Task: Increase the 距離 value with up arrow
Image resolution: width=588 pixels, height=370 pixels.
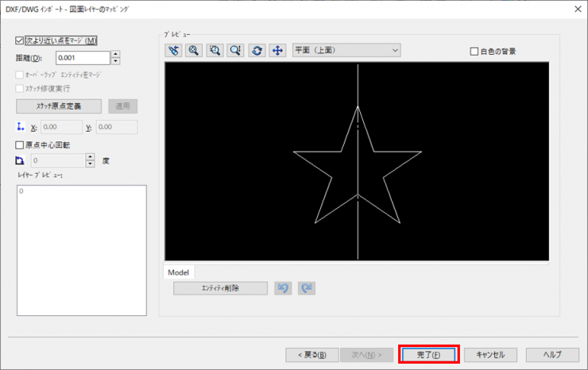Action: click(116, 54)
